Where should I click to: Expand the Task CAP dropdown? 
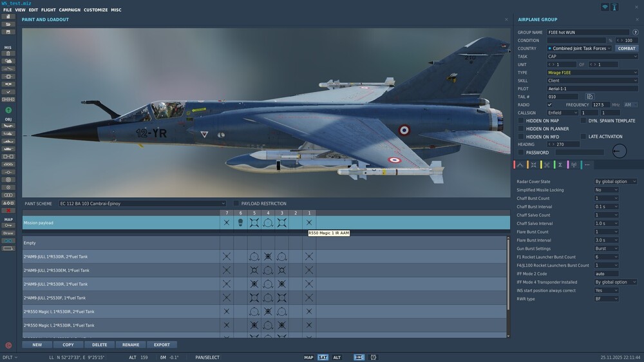click(x=592, y=56)
